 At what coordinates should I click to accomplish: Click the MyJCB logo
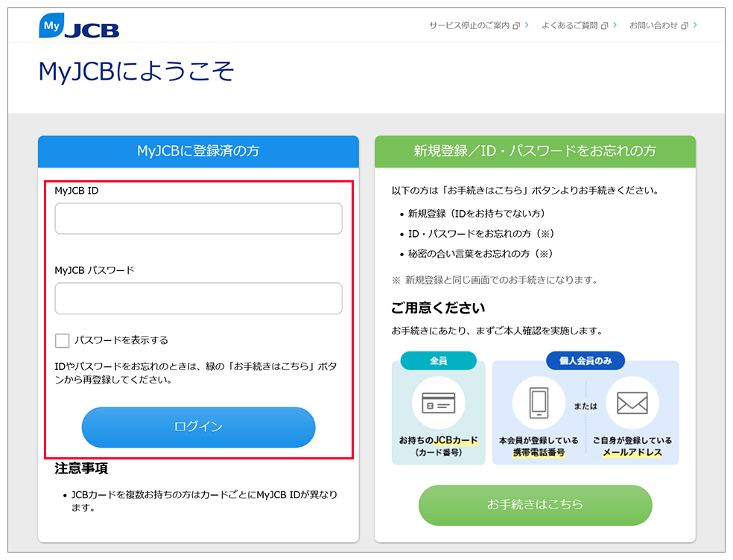pyautogui.click(x=78, y=26)
